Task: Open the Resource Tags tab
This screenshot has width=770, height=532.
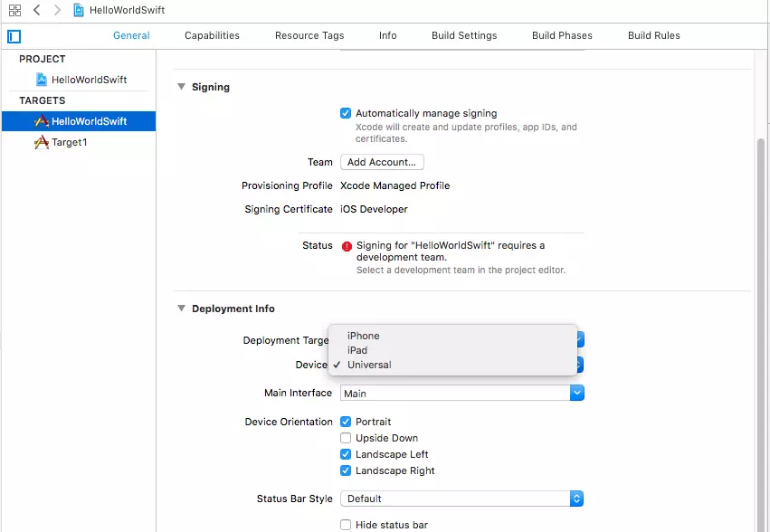Action: click(x=309, y=35)
